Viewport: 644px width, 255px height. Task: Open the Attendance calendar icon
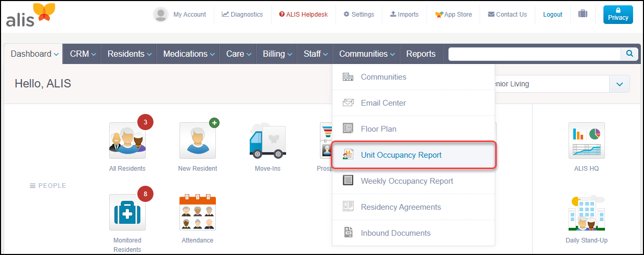click(x=198, y=212)
